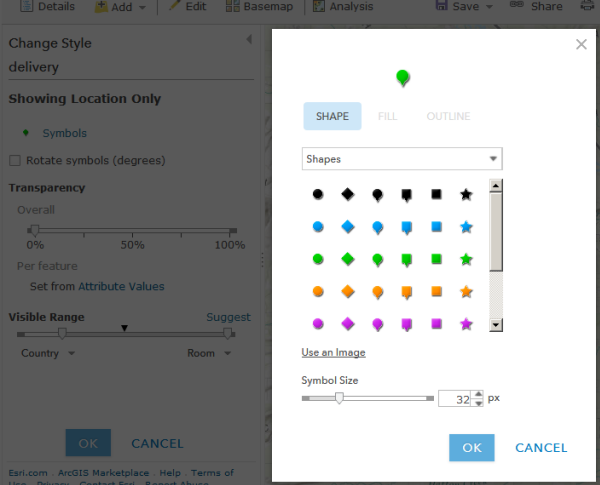
Task: Select the blue square pin symbol
Action: tap(406, 228)
